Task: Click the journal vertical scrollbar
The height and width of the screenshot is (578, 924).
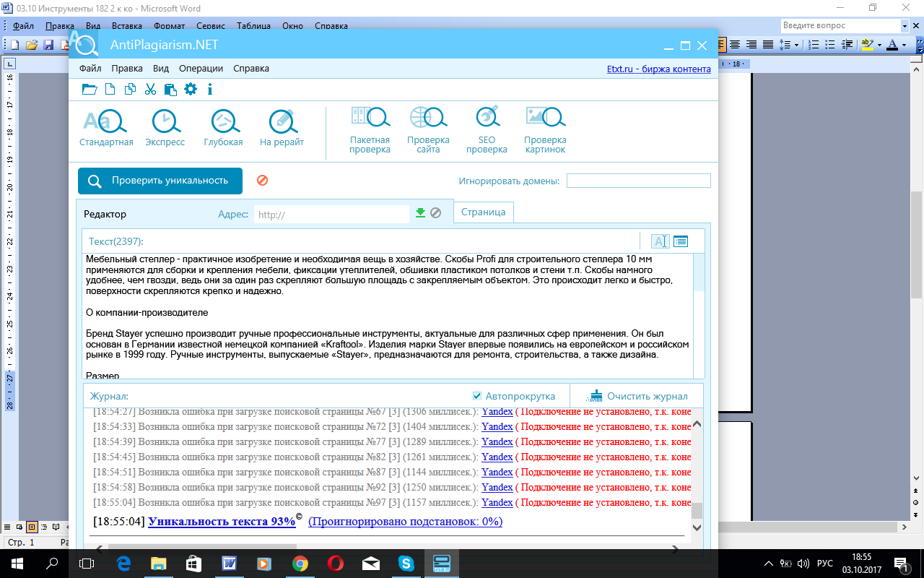Action: (x=697, y=475)
